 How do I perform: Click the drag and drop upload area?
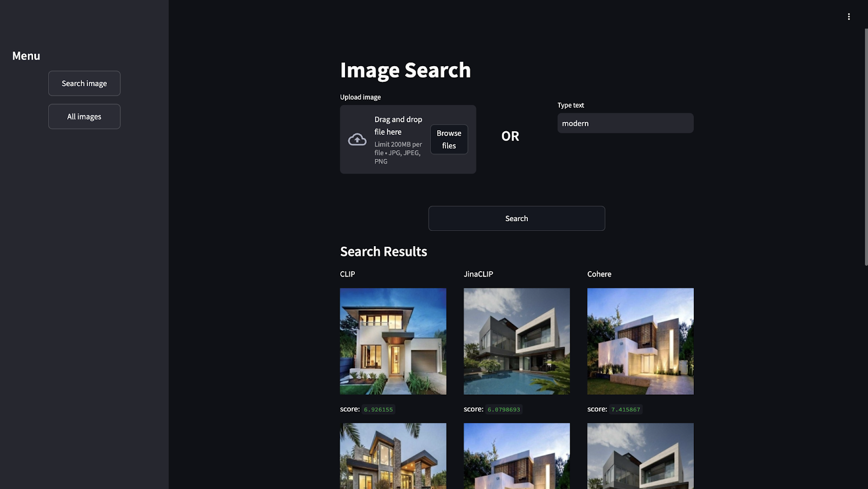408,139
